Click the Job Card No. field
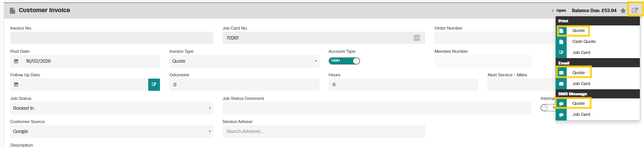Screen dimensions: 644x147 323,38
